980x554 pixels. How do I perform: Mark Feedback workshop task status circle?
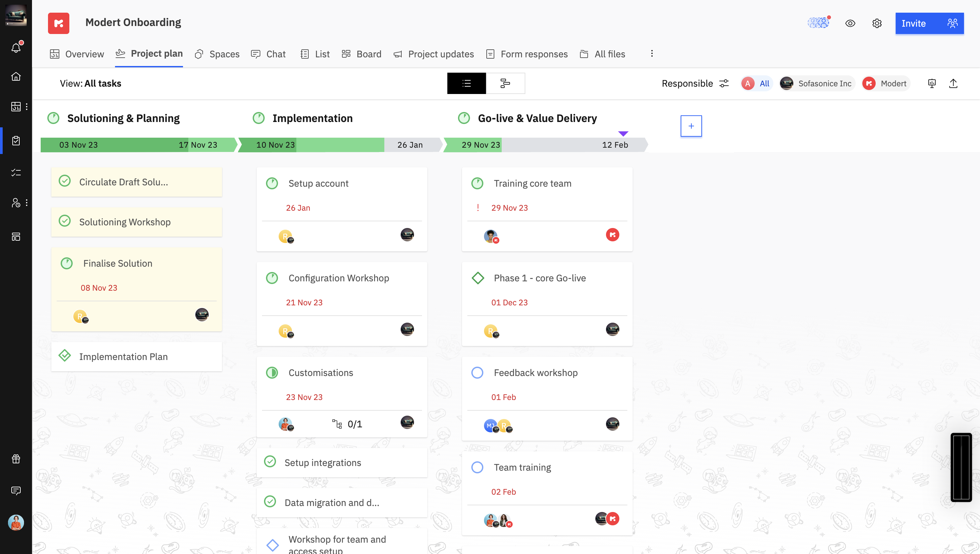tap(477, 373)
